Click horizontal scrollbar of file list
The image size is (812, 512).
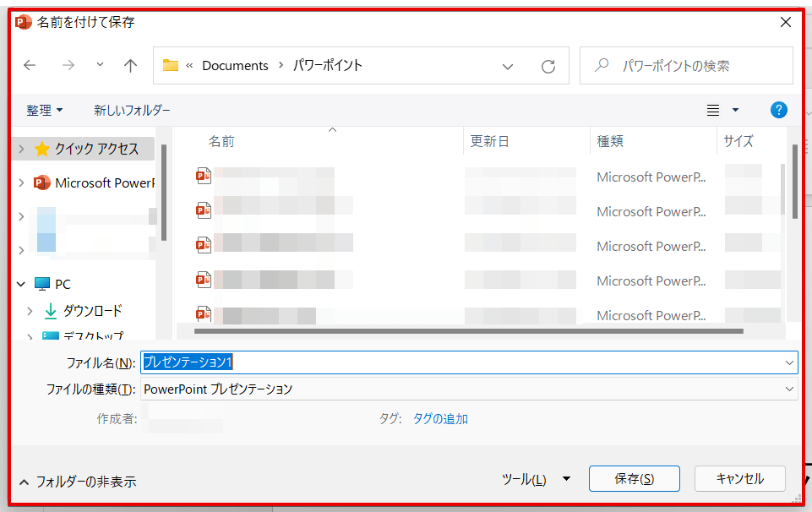469,331
